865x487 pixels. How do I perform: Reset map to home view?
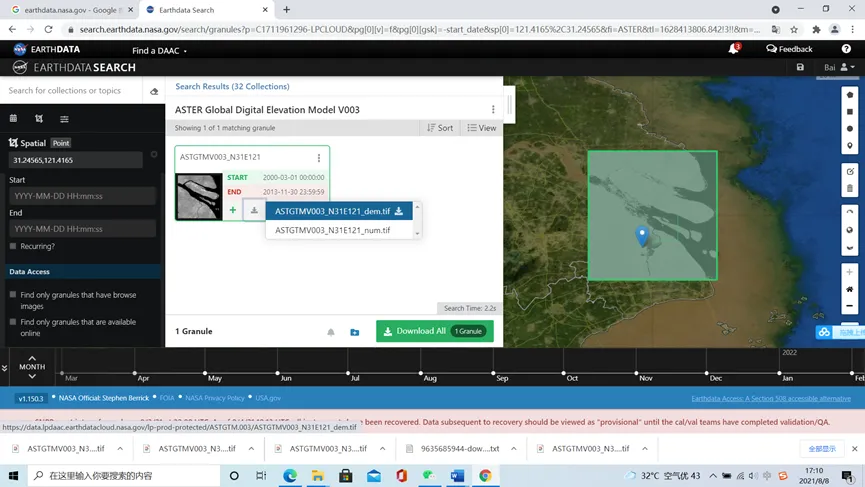coord(850,289)
